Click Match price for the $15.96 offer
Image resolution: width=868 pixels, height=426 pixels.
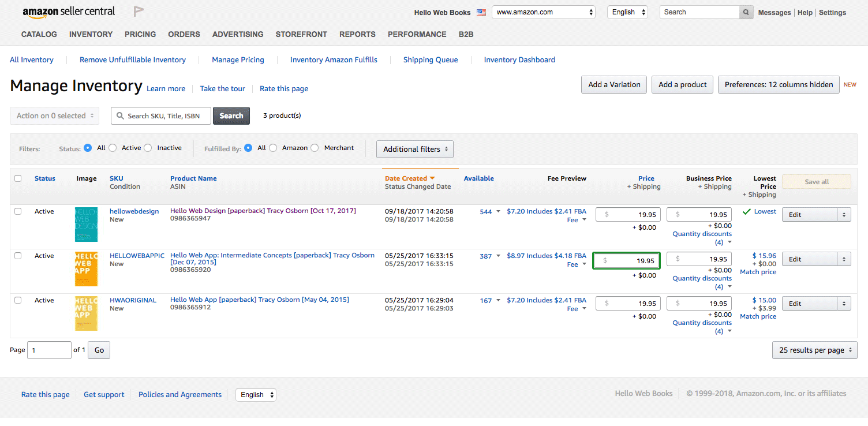pyautogui.click(x=758, y=272)
